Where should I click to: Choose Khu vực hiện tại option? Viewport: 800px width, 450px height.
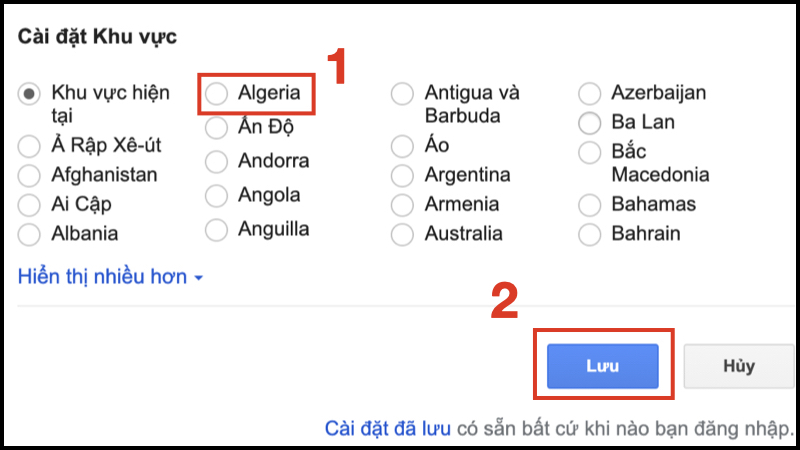click(x=30, y=94)
